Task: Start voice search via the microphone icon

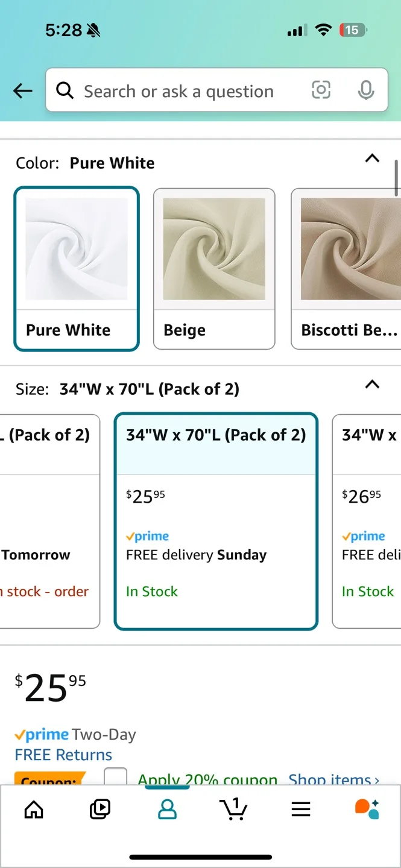Action: (365, 90)
